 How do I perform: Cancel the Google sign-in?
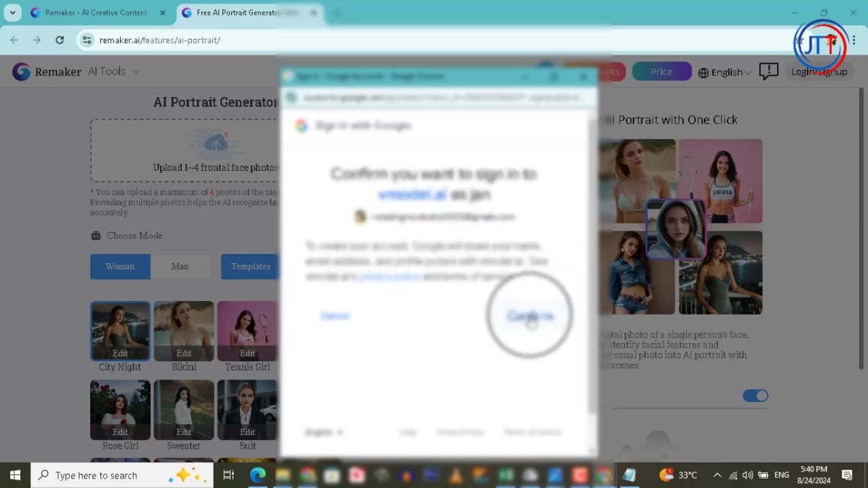[335, 315]
